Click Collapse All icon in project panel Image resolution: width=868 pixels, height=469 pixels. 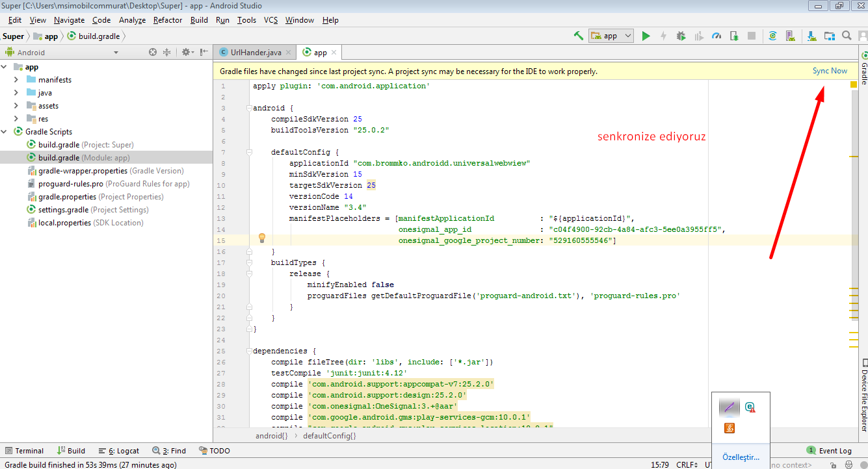tap(166, 52)
